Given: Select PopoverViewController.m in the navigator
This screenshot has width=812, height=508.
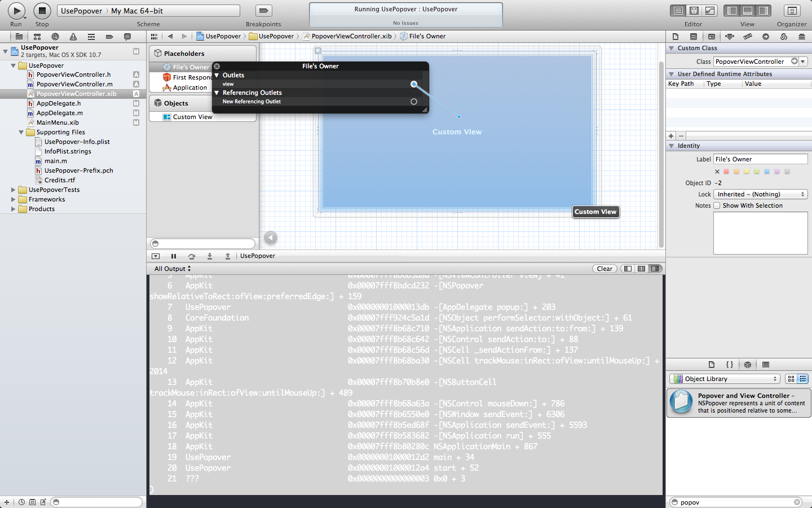Looking at the screenshot, I should pyautogui.click(x=74, y=84).
